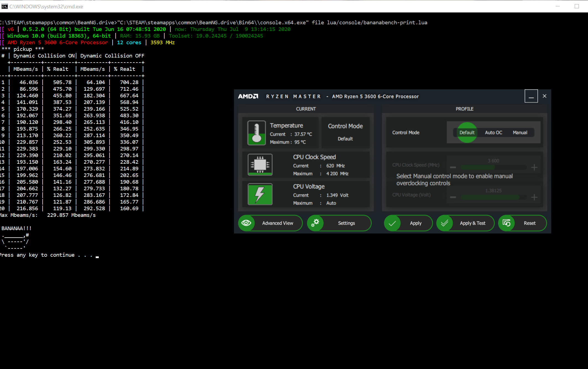
Task: Click the double-check icon on Apply & Test
Action: (x=444, y=223)
